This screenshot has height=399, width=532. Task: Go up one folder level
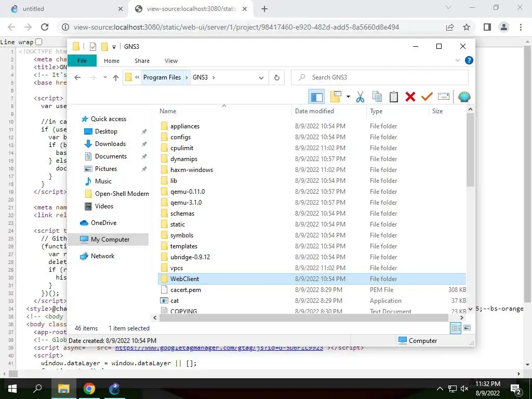click(x=116, y=78)
